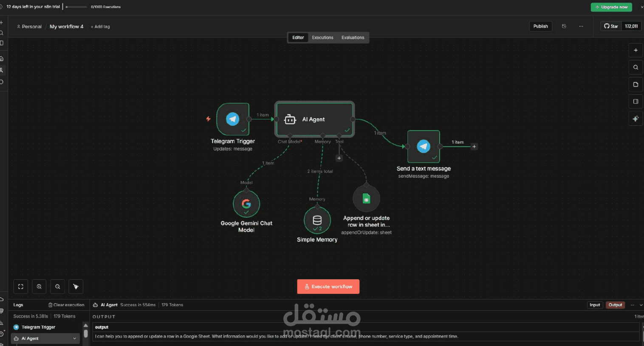Open the AI assistant sparkle icon
This screenshot has width=644, height=346.
point(636,119)
